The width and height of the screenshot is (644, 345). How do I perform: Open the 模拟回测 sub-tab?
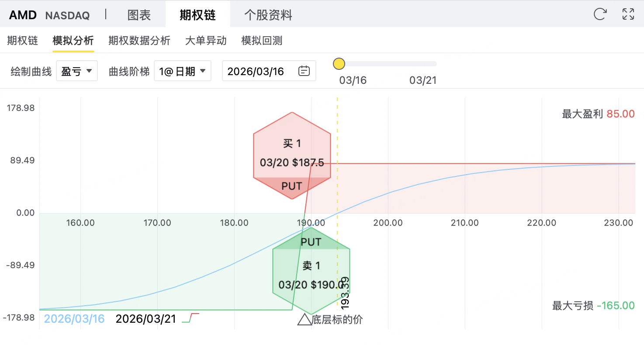[x=262, y=41]
